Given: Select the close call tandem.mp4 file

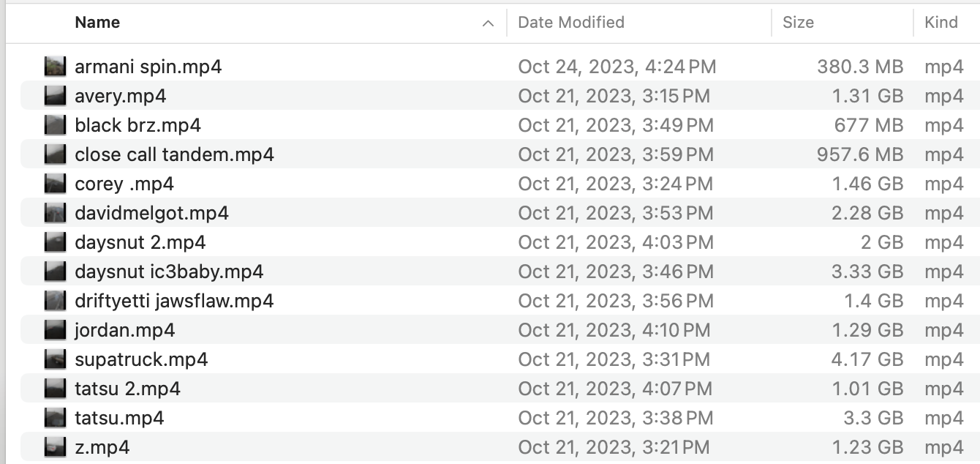Looking at the screenshot, I should pyautogui.click(x=174, y=154).
